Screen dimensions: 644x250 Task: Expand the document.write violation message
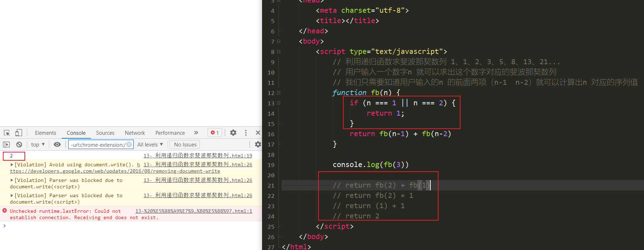12,165
